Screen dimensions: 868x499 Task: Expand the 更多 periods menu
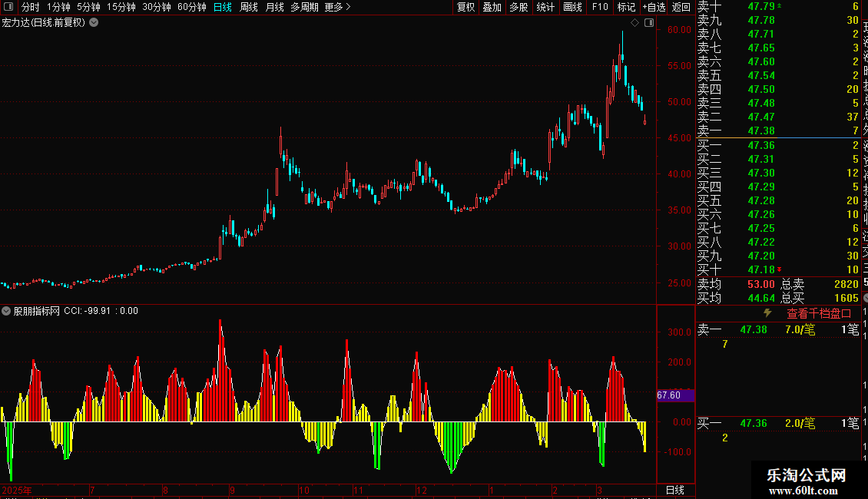click(x=338, y=7)
